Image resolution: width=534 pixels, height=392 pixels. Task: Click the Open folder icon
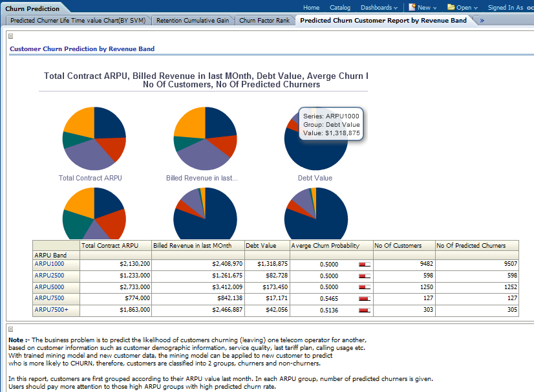tap(451, 7)
